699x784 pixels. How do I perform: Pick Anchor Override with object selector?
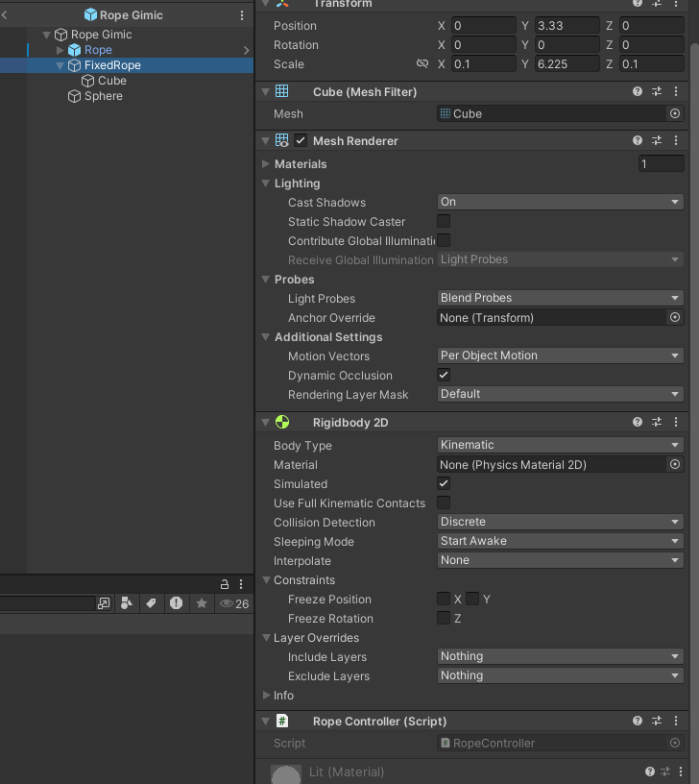675,317
